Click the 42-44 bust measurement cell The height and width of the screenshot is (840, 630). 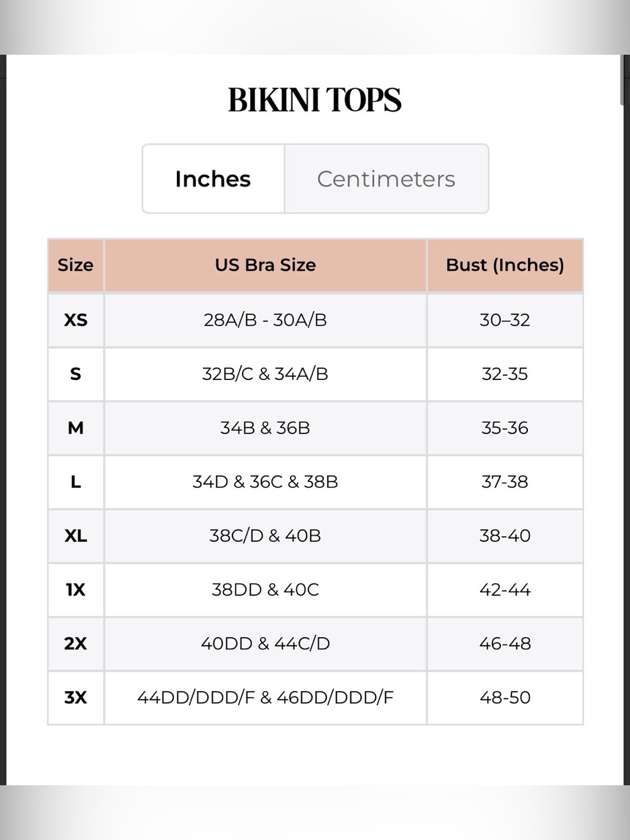point(505,590)
